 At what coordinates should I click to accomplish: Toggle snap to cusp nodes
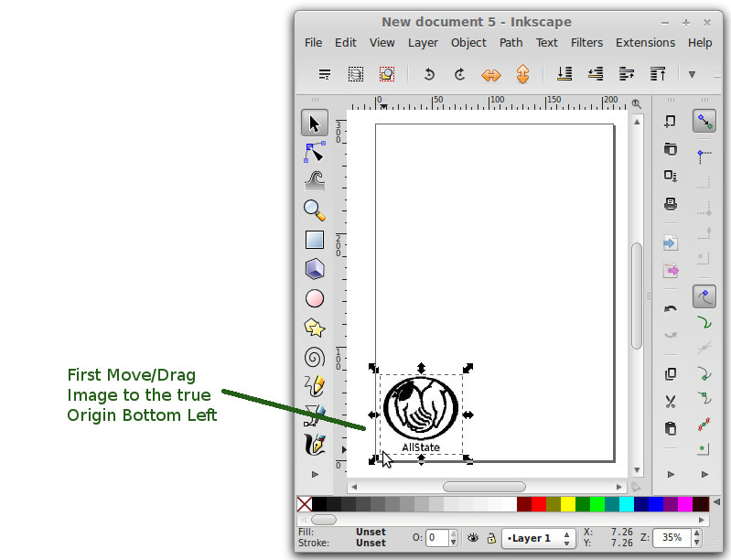[704, 374]
